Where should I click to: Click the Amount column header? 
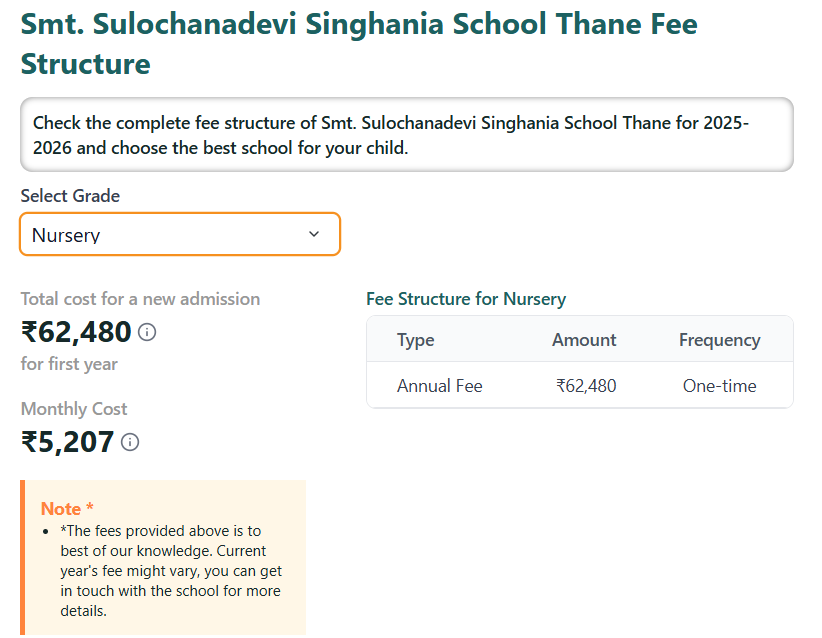(x=584, y=340)
